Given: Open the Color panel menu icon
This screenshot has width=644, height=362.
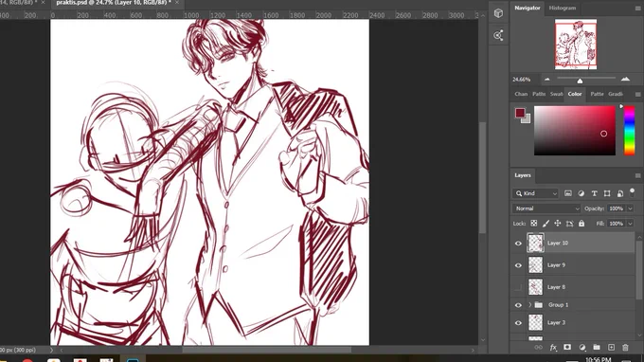Looking at the screenshot, I should [x=637, y=94].
